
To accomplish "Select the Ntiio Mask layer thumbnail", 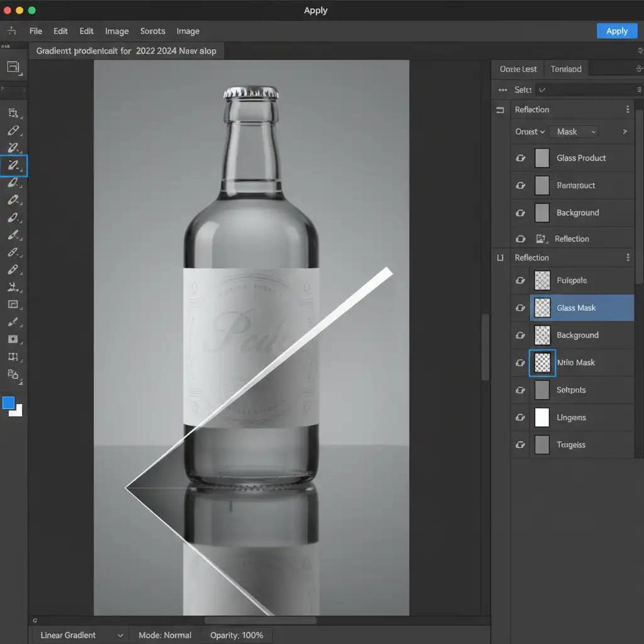I will [x=542, y=363].
